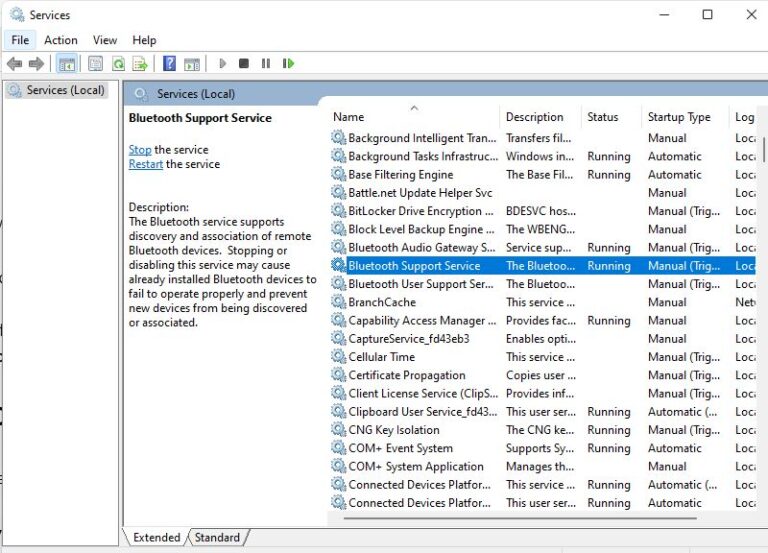Open the View menu
The height and width of the screenshot is (553, 768).
[105, 40]
